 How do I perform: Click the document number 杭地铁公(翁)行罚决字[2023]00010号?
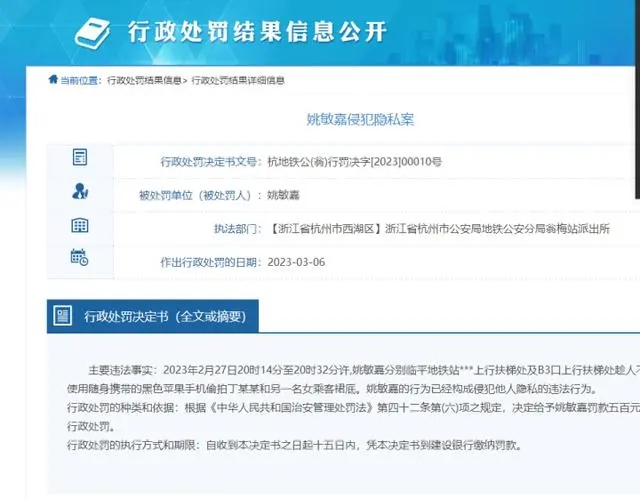pos(354,162)
